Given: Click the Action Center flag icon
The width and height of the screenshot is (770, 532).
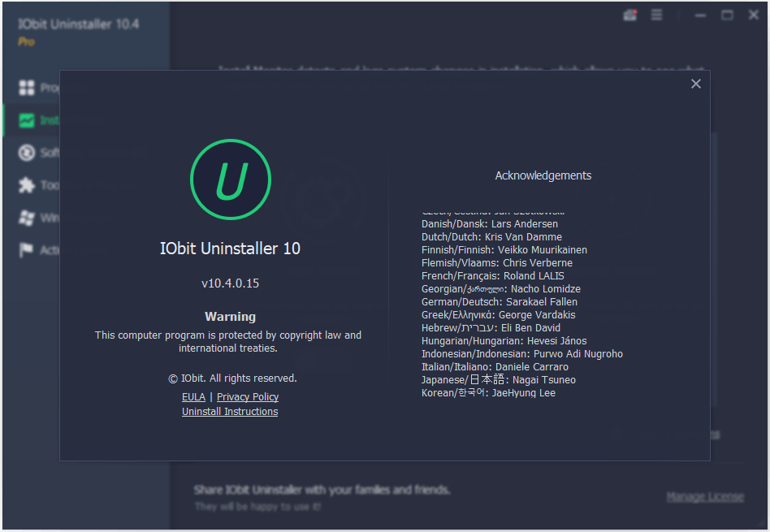Looking at the screenshot, I should pyautogui.click(x=27, y=250).
